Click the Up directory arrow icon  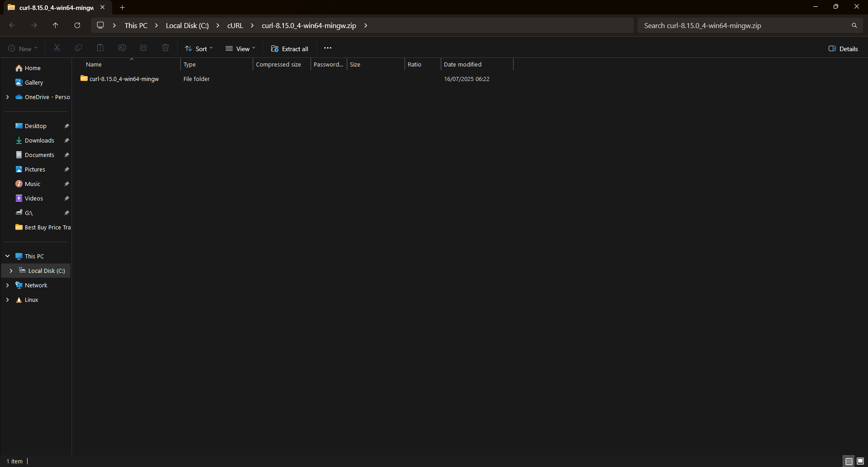coord(56,25)
